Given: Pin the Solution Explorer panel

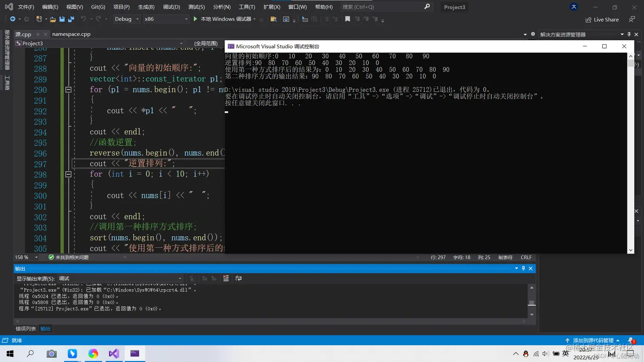Looking at the screenshot, I should [x=629, y=34].
